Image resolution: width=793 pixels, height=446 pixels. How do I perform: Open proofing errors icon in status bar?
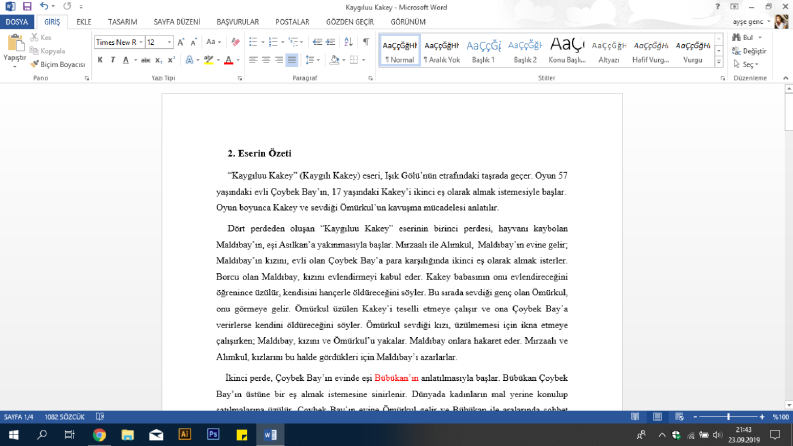coord(100,417)
